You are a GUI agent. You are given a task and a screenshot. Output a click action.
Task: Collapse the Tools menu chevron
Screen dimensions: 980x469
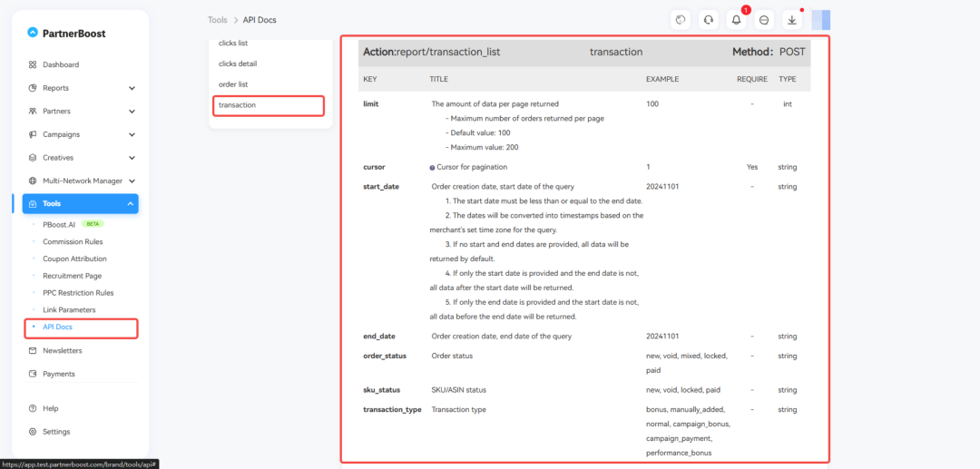click(x=130, y=203)
